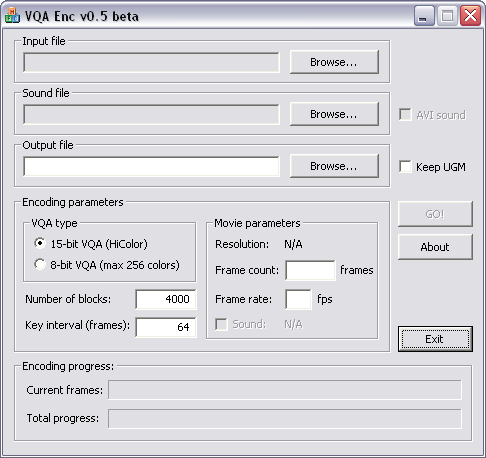486x458 pixels.
Task: Click the Key interval frames field
Action: [166, 327]
